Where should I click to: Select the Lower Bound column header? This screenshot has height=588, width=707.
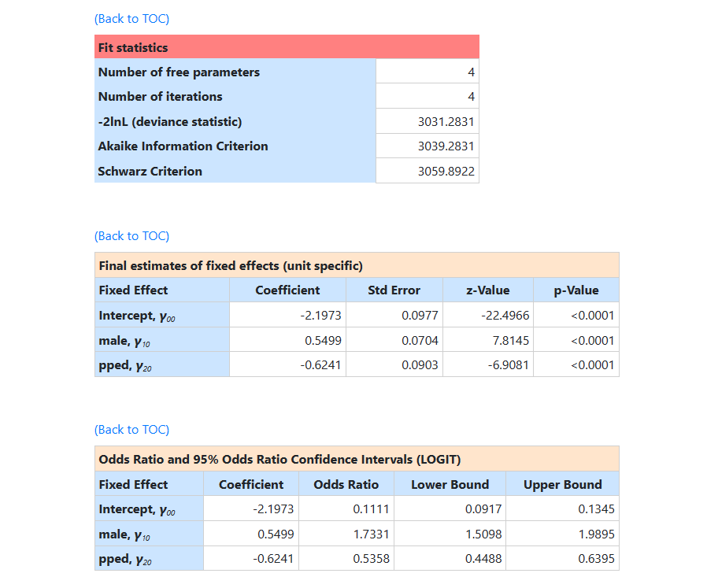pyautogui.click(x=450, y=485)
